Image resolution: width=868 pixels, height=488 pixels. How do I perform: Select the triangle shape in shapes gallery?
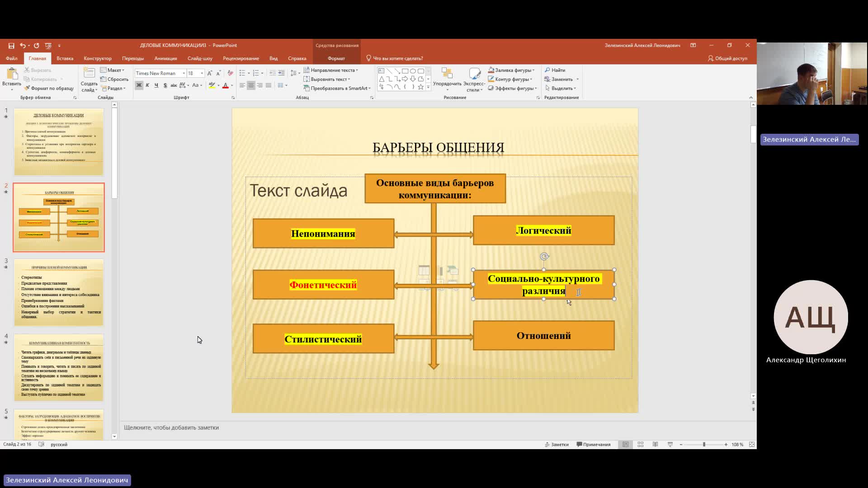381,79
